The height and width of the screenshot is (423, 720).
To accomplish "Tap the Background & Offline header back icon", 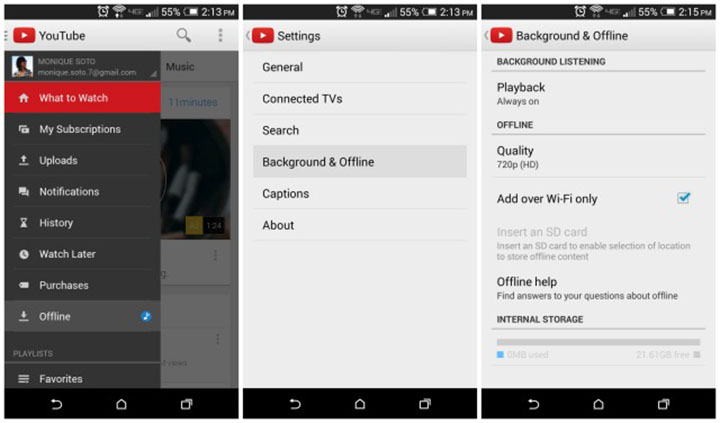I will [x=500, y=35].
